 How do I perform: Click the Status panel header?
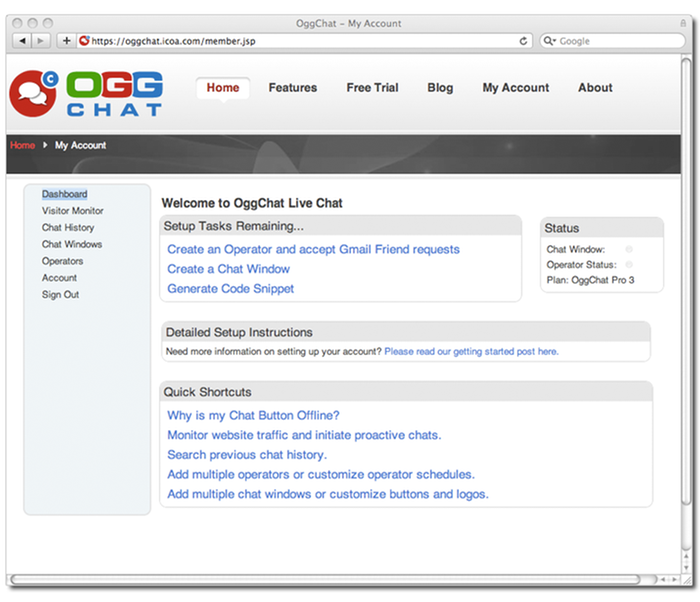click(x=602, y=228)
